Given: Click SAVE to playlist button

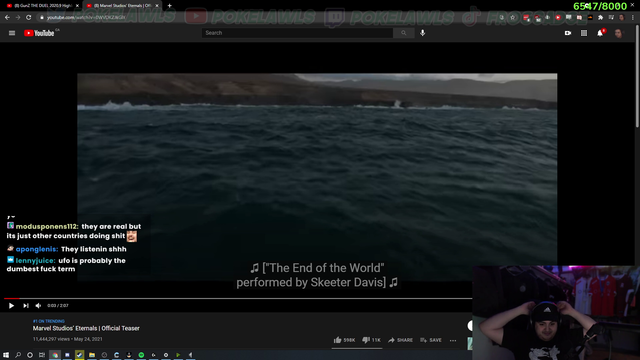Looking at the screenshot, I should pyautogui.click(x=431, y=340).
